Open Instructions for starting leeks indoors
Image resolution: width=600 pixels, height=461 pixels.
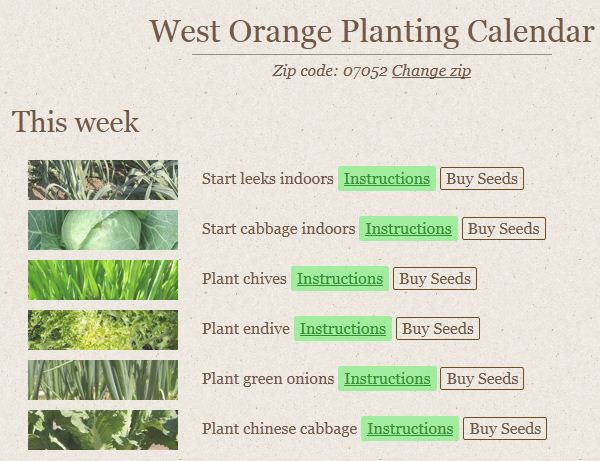point(387,179)
